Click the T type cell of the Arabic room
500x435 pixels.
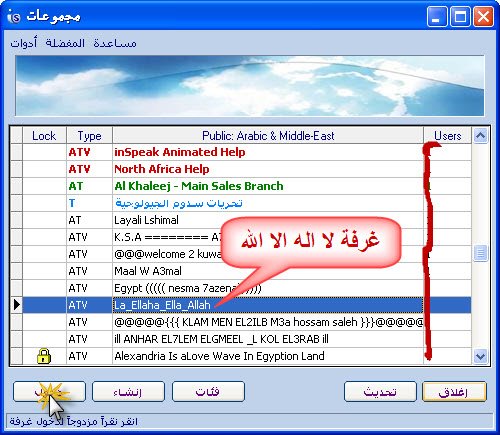(x=89, y=203)
